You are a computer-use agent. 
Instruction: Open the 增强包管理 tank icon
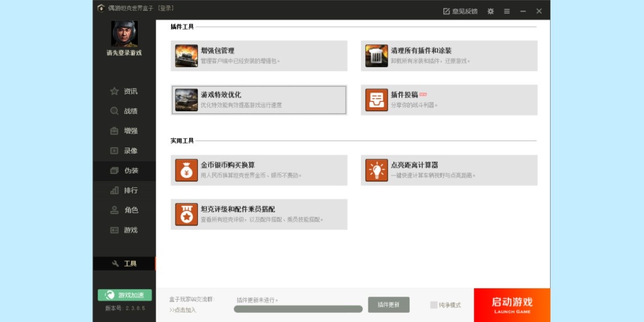click(186, 56)
